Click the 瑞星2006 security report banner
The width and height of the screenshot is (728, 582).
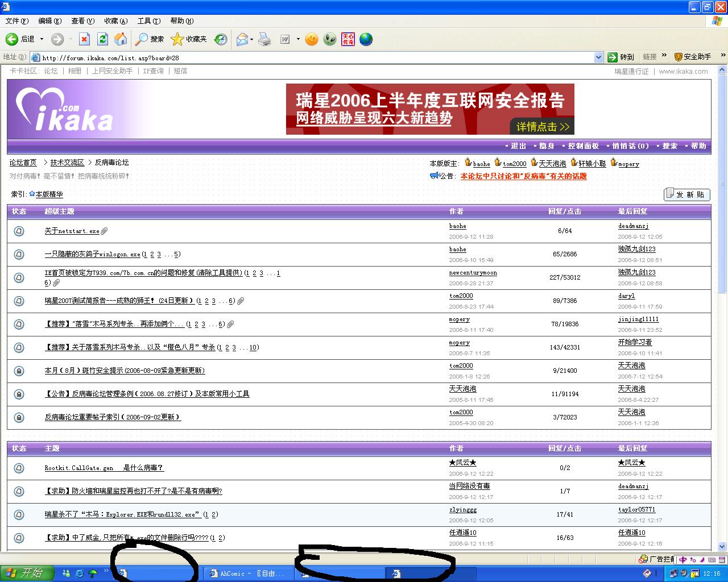[x=430, y=109]
